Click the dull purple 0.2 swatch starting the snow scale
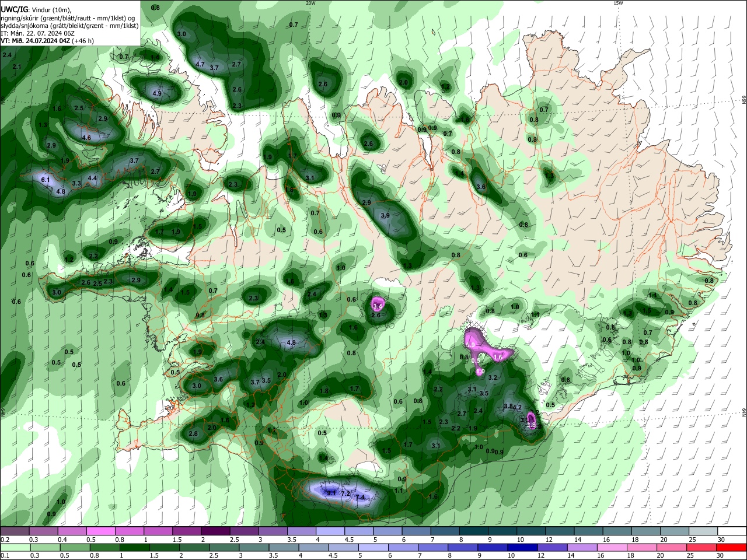 click(x=15, y=531)
